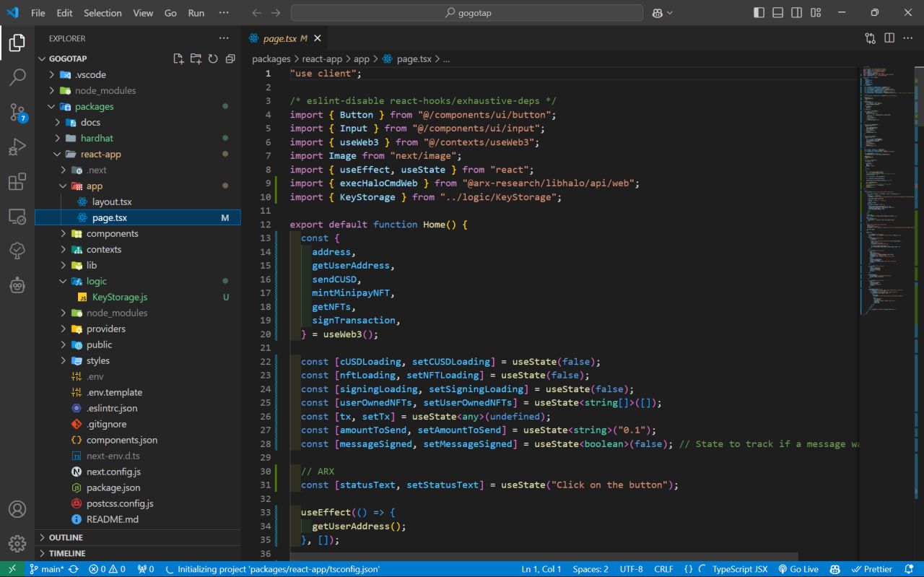Screen dimensions: 924x577
Task: Open the remote window indicator in status bar
Action: [12, 569]
